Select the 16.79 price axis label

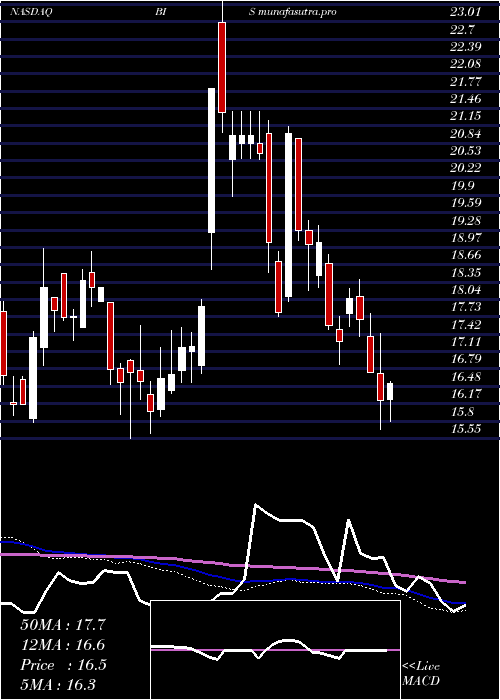coord(466,359)
